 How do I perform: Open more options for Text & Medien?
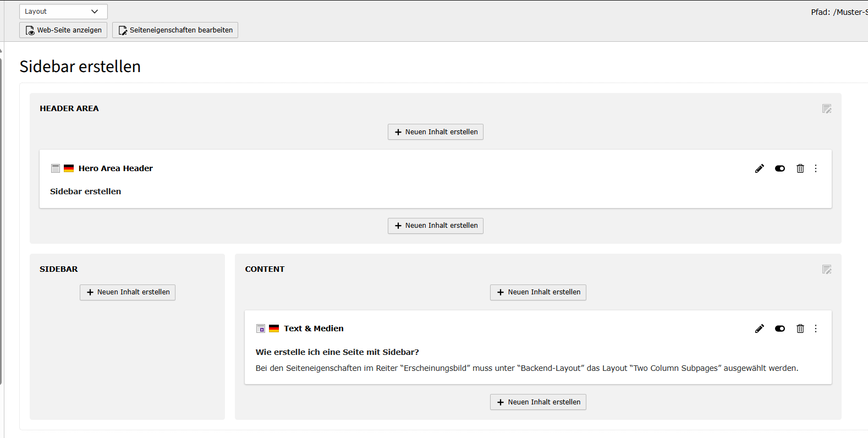816,328
